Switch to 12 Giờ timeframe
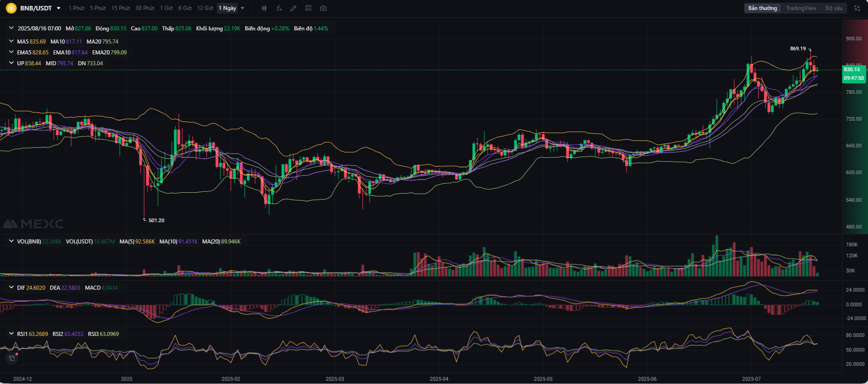868x384 pixels. tap(205, 8)
